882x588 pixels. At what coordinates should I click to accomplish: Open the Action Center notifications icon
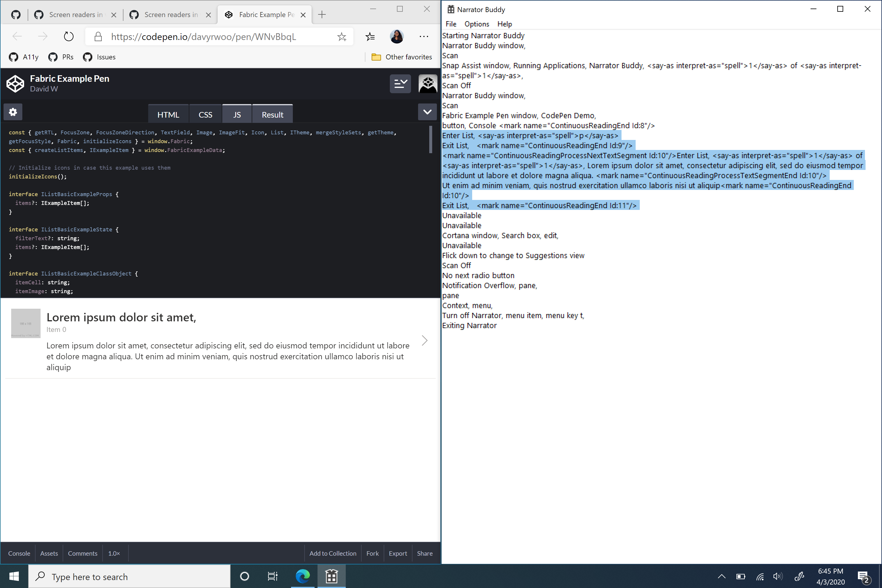[x=863, y=576]
